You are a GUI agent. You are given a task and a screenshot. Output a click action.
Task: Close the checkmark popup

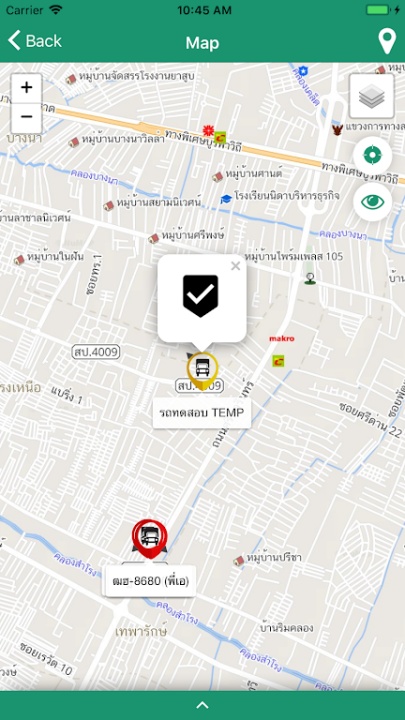pyautogui.click(x=236, y=266)
